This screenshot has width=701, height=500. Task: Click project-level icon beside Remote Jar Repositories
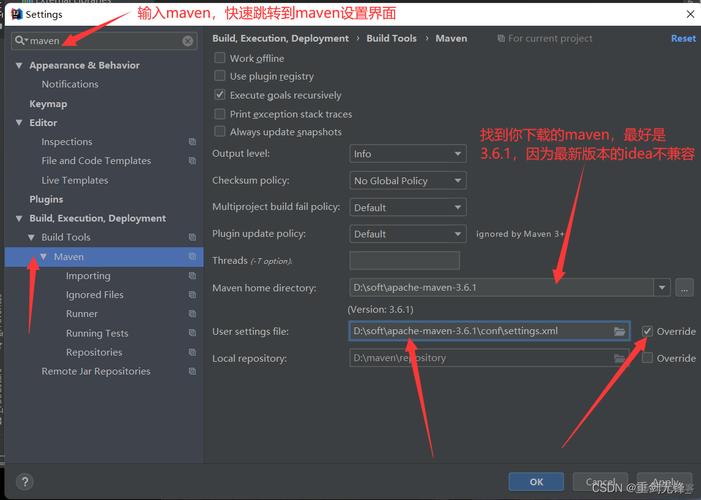point(192,371)
